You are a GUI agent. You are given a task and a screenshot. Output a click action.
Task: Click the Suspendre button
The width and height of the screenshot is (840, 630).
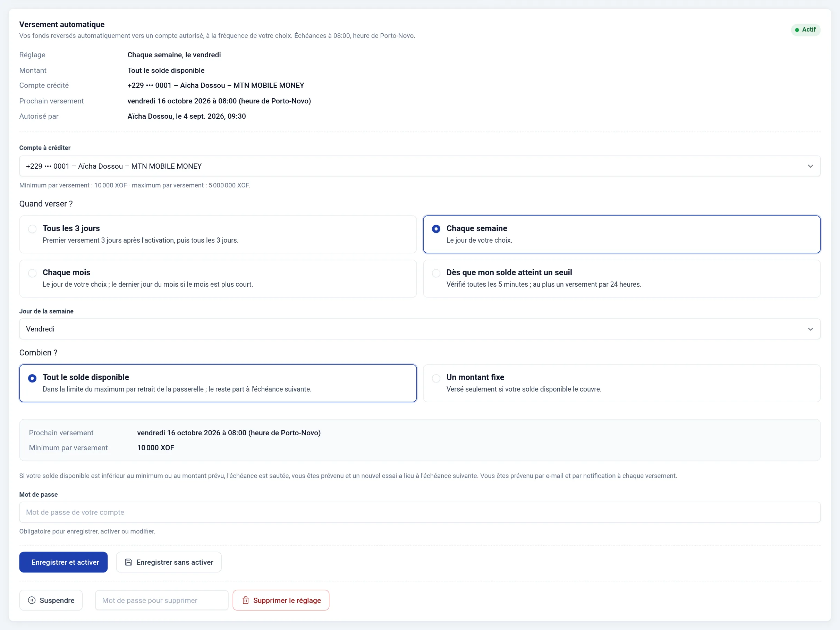[x=51, y=600]
